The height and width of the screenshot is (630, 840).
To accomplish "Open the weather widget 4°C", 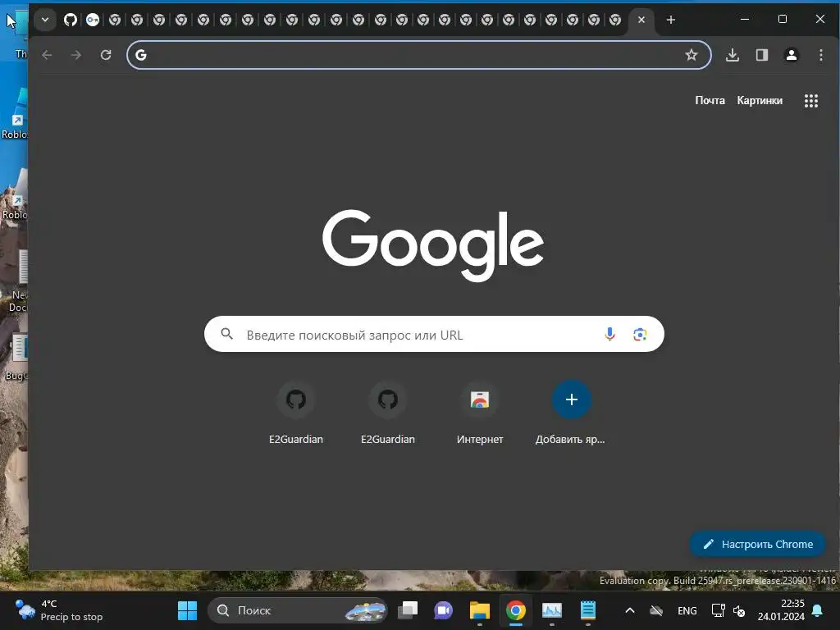I will pos(59,610).
